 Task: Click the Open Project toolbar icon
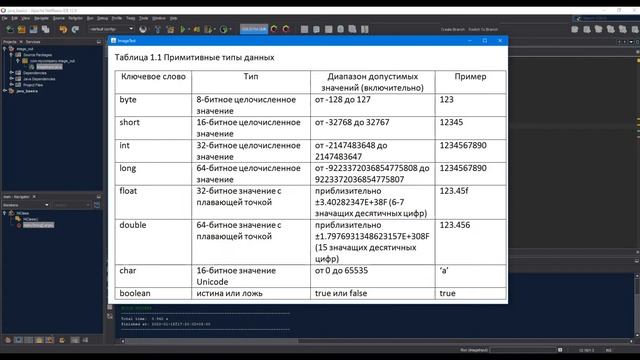coord(33,29)
